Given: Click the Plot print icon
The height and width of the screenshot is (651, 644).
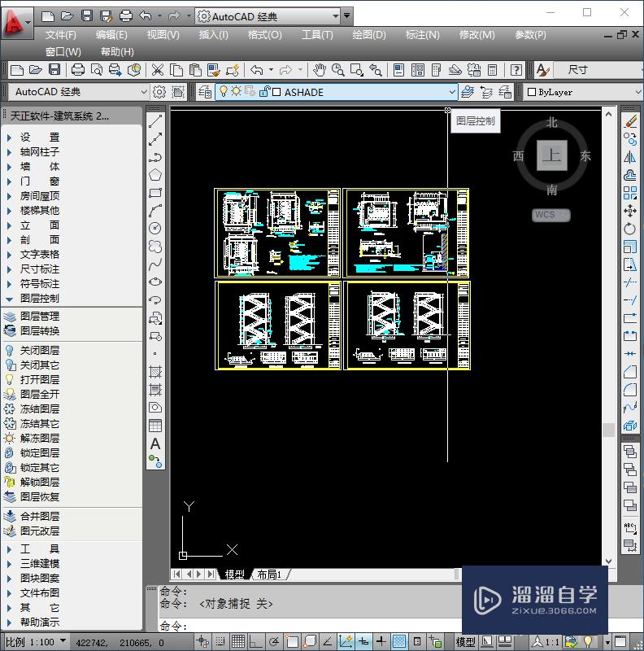Looking at the screenshot, I should pos(77,70).
